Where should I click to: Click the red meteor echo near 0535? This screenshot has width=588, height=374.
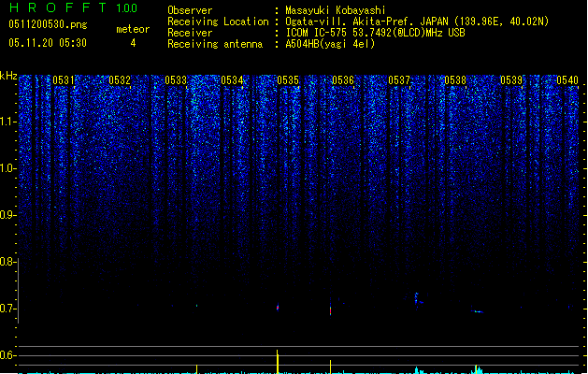coord(278,308)
